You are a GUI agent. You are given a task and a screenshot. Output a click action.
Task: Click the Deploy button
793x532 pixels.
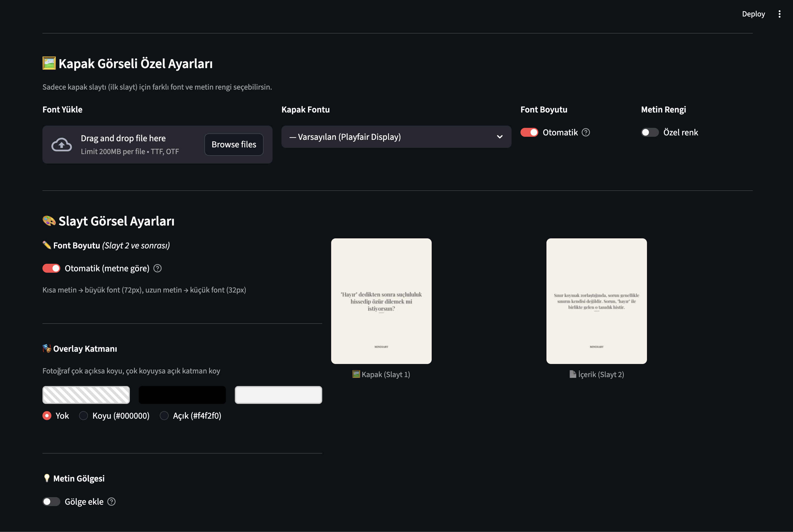point(753,14)
